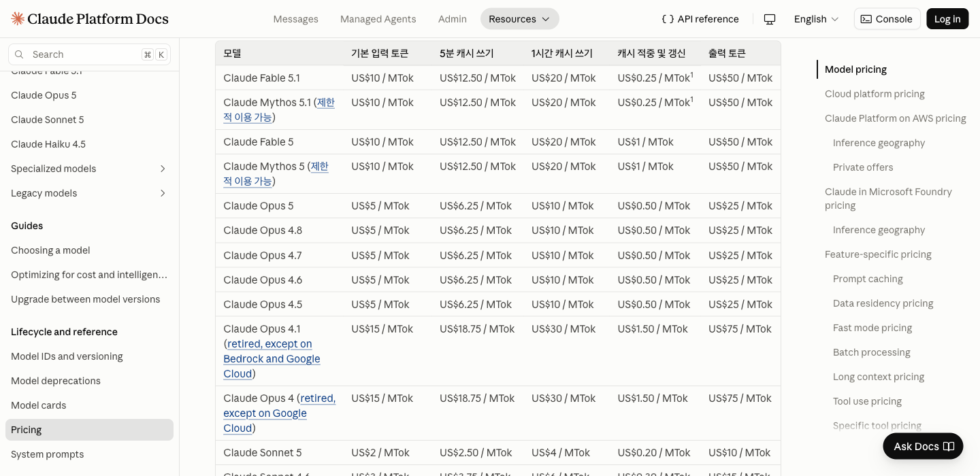980x476 pixels.
Task: Open the English language selector
Action: [x=816, y=19]
